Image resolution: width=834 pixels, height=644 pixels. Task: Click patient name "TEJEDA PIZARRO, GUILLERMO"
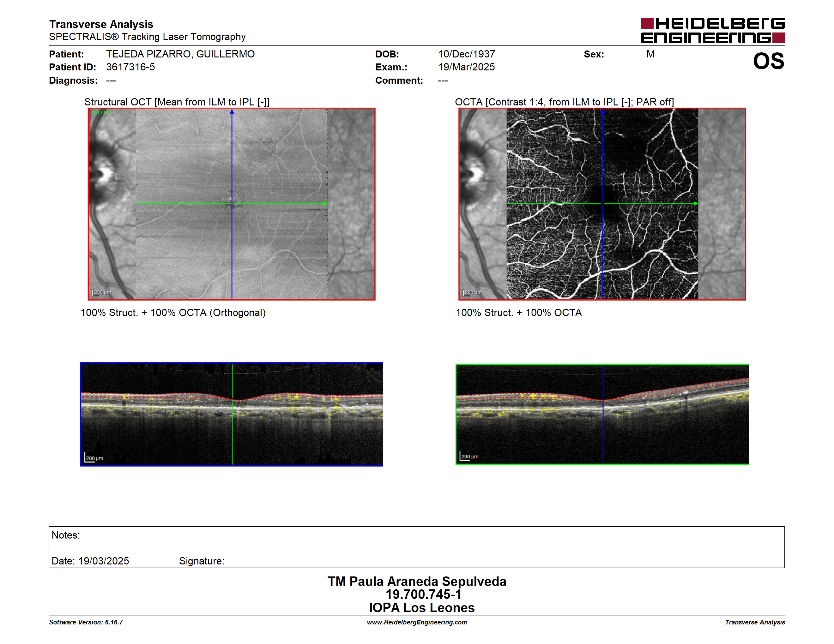click(x=180, y=54)
